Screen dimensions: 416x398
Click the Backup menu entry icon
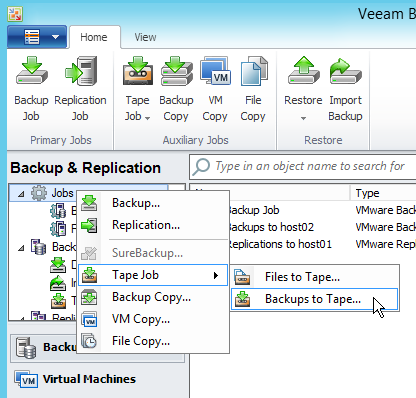click(89, 203)
